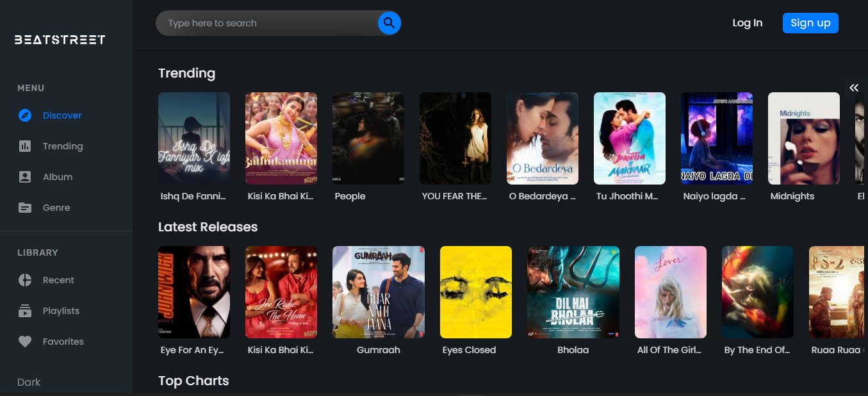This screenshot has height=396, width=868.
Task: Click the 'Gumraah' title text
Action: point(379,350)
